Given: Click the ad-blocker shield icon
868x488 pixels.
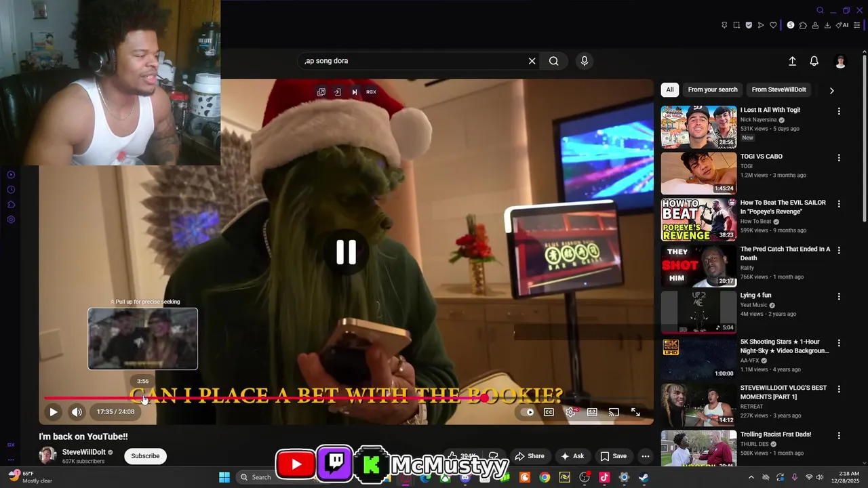Looking at the screenshot, I should pos(749,25).
